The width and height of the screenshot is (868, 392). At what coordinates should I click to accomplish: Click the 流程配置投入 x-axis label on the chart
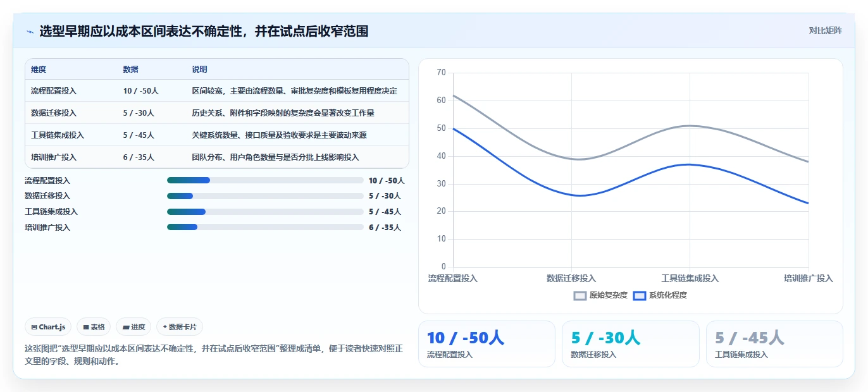click(x=453, y=278)
